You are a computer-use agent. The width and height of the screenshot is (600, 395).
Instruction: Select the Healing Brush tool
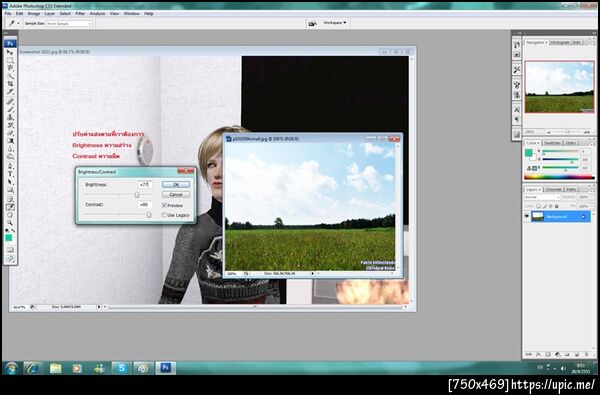tap(10, 102)
